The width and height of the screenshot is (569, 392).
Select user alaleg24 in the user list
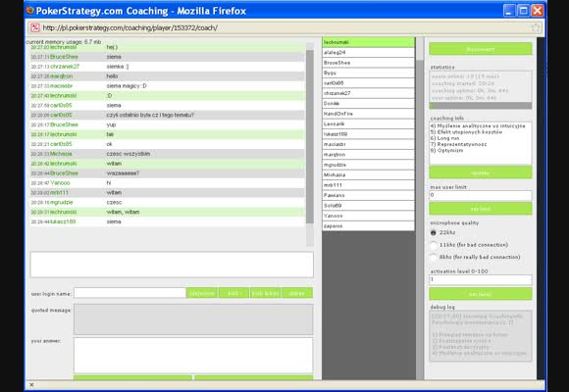[x=368, y=53]
